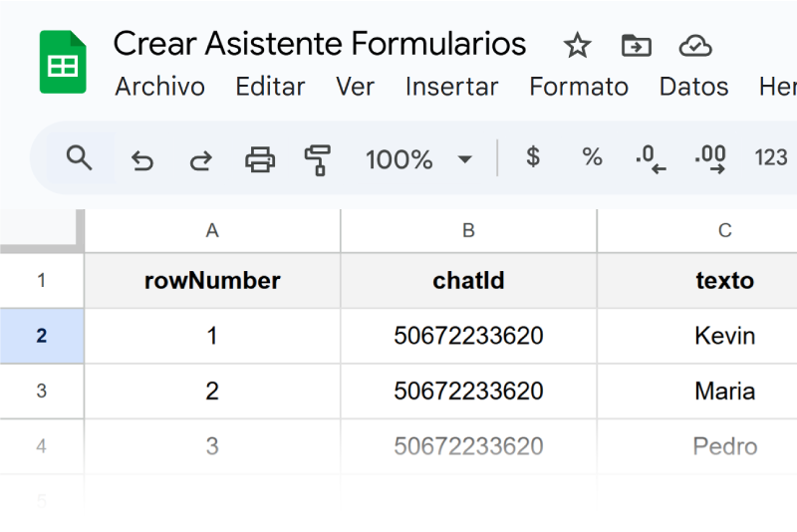Select column B header

pyautogui.click(x=468, y=231)
